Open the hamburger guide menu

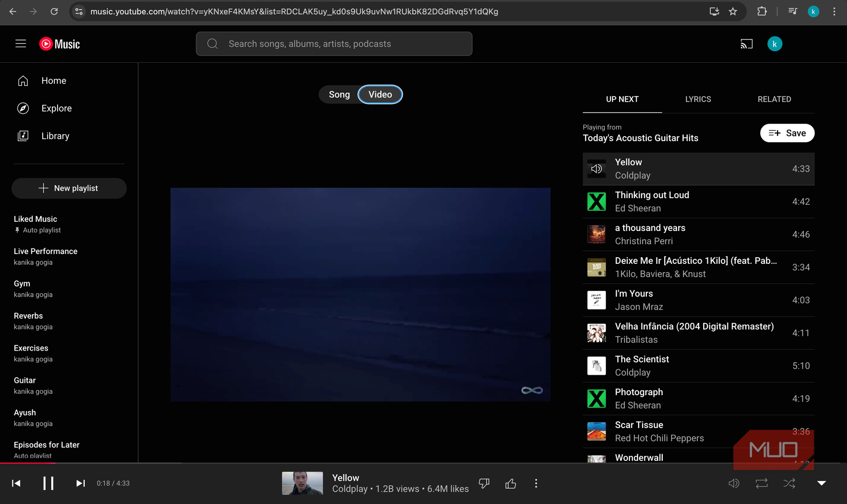click(x=21, y=44)
